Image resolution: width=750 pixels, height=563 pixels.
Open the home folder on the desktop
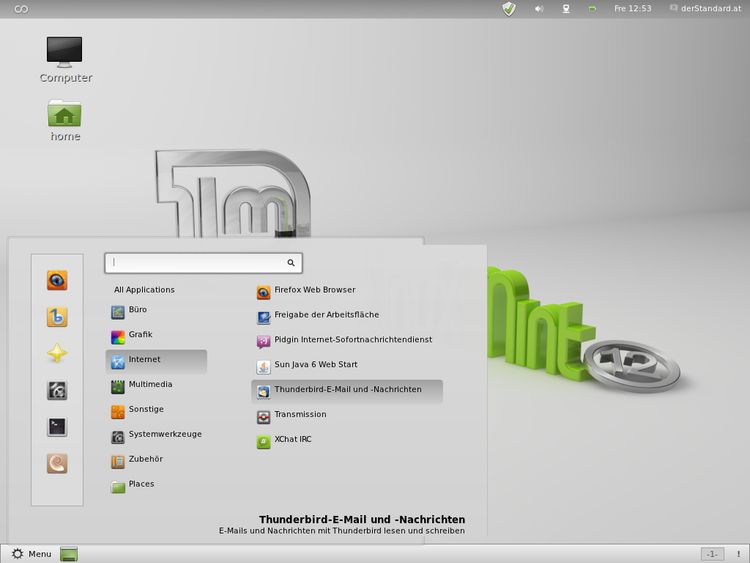pyautogui.click(x=65, y=118)
